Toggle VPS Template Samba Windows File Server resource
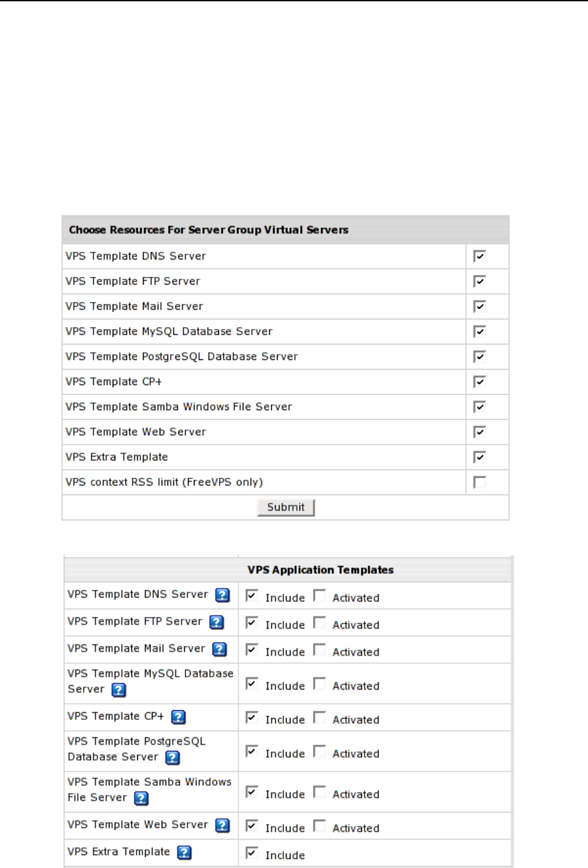Image resolution: width=588 pixels, height=868 pixels. [x=479, y=407]
